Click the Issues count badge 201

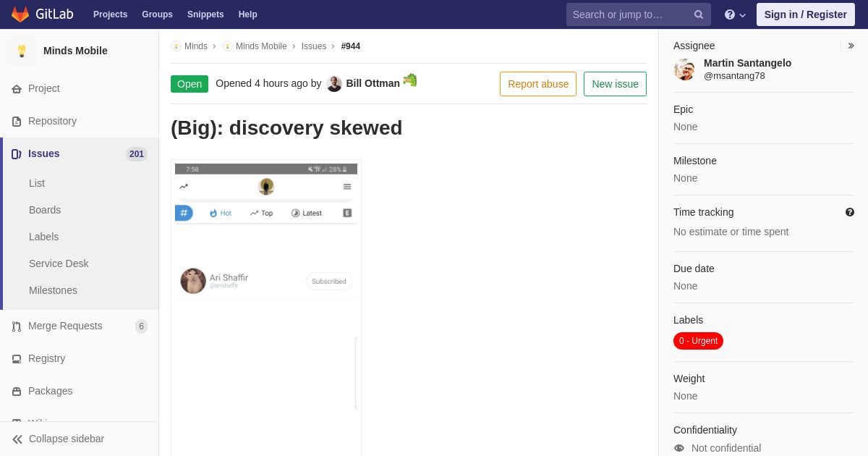[137, 154]
